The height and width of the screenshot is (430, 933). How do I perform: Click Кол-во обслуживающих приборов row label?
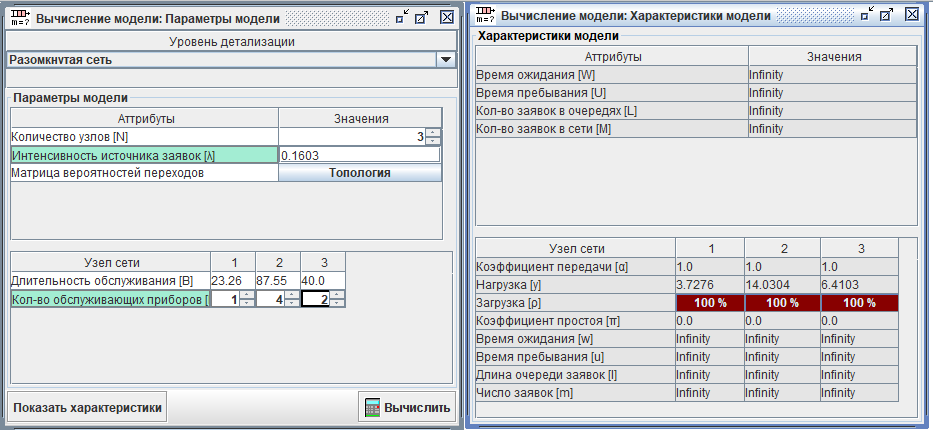[110, 300]
